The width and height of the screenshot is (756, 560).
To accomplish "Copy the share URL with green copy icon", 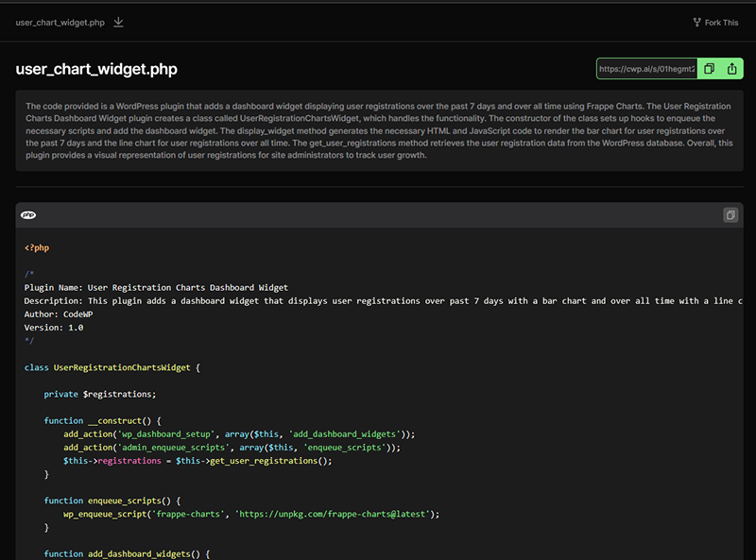I will [709, 69].
